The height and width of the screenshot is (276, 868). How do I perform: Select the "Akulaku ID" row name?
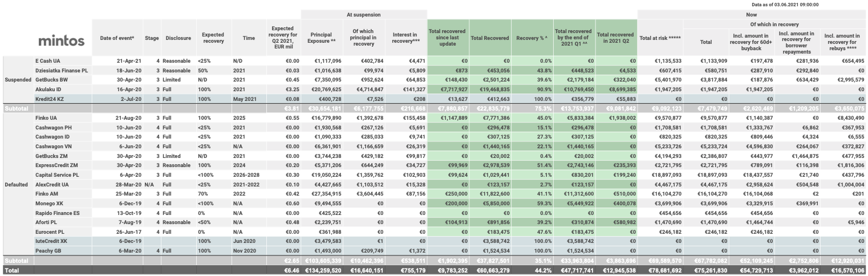coord(48,90)
